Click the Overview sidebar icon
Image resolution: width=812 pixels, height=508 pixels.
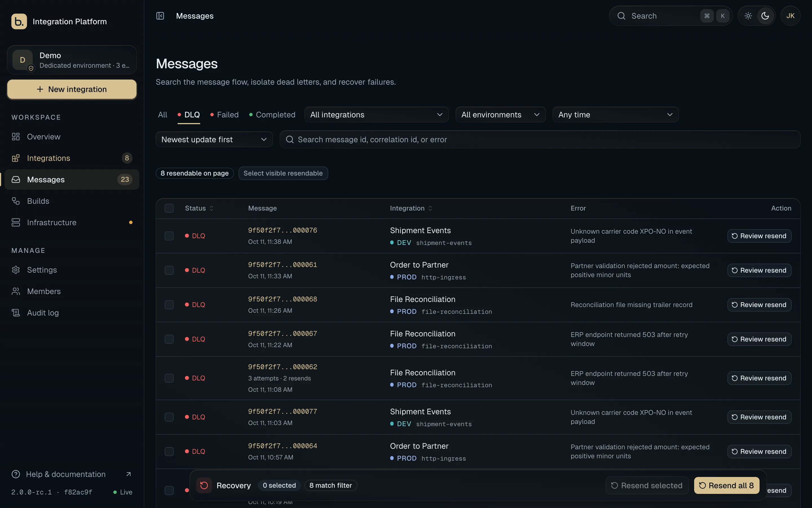pyautogui.click(x=16, y=137)
